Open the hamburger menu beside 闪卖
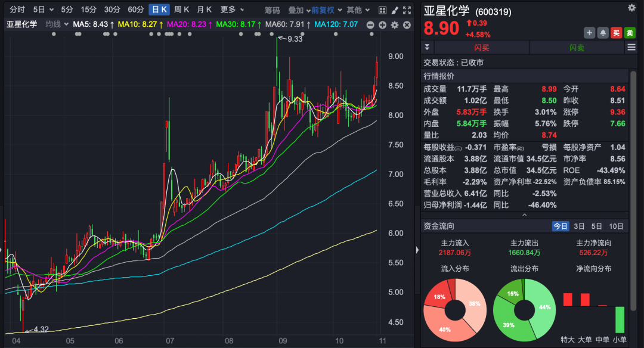This screenshot has height=348, width=644. [x=631, y=48]
